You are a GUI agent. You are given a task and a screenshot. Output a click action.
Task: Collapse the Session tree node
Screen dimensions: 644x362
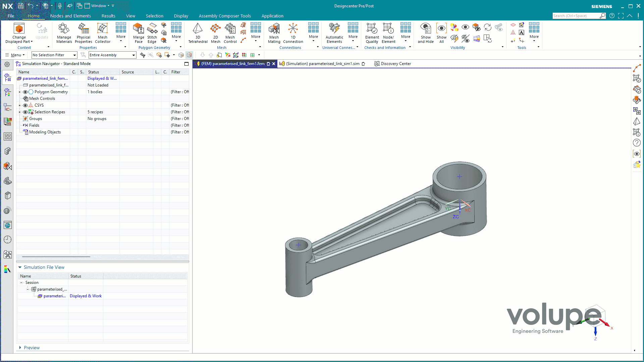[21, 283]
